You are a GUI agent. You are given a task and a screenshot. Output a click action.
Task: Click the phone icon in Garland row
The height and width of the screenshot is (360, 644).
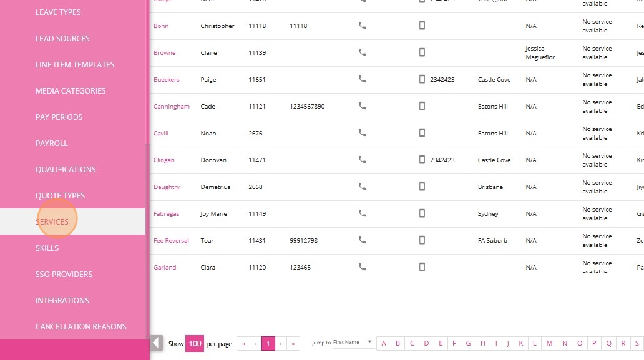tap(362, 267)
